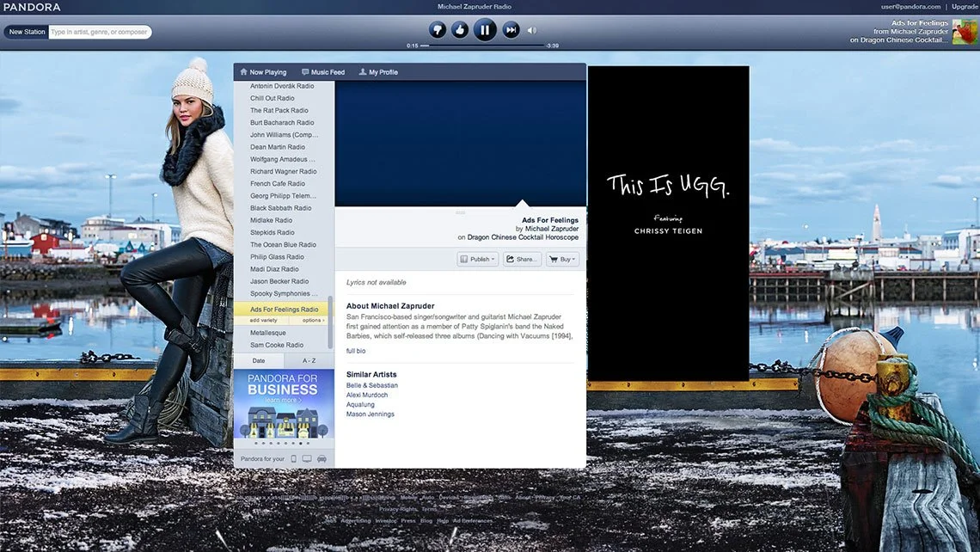Open similar artist Aqualung
980x552 pixels.
[361, 404]
